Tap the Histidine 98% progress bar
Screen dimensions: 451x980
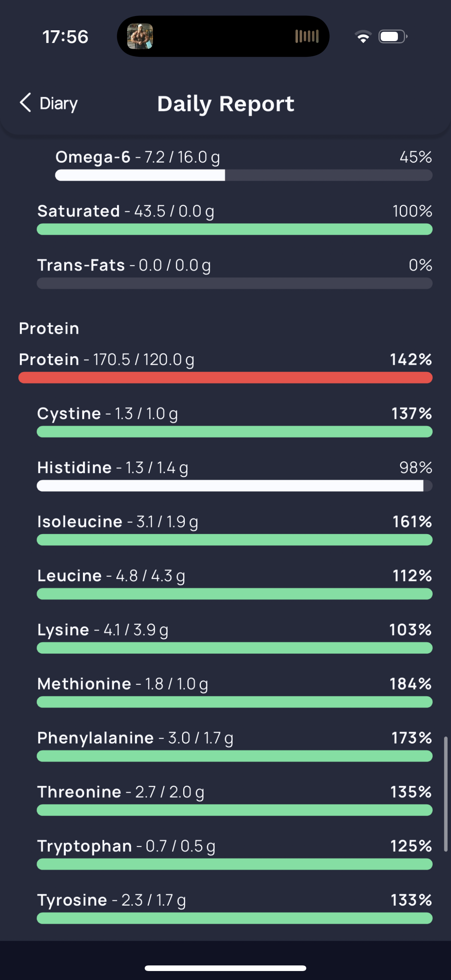pyautogui.click(x=234, y=486)
